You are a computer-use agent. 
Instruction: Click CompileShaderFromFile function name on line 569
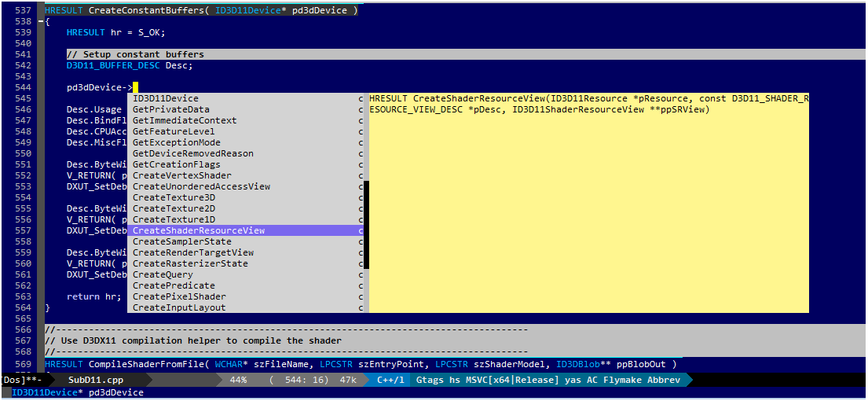pos(146,365)
